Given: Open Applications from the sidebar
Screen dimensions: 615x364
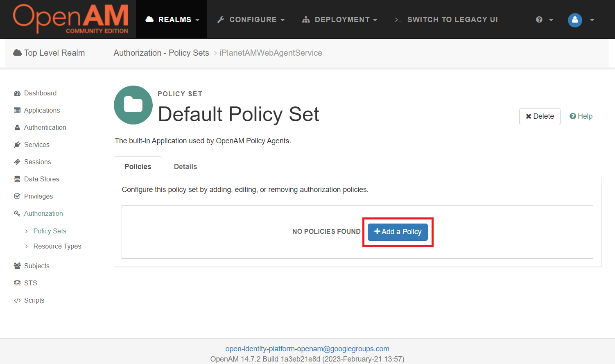Looking at the screenshot, I should click(x=42, y=111).
